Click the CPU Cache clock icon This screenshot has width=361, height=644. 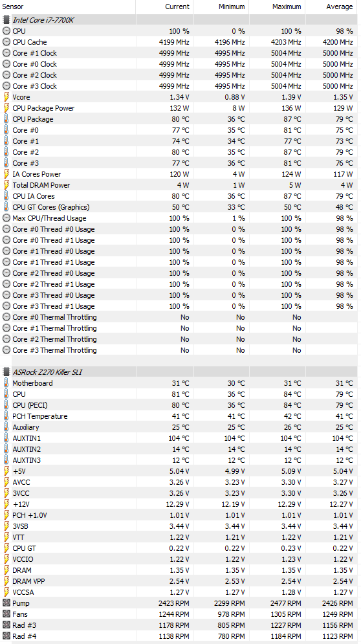[6, 42]
